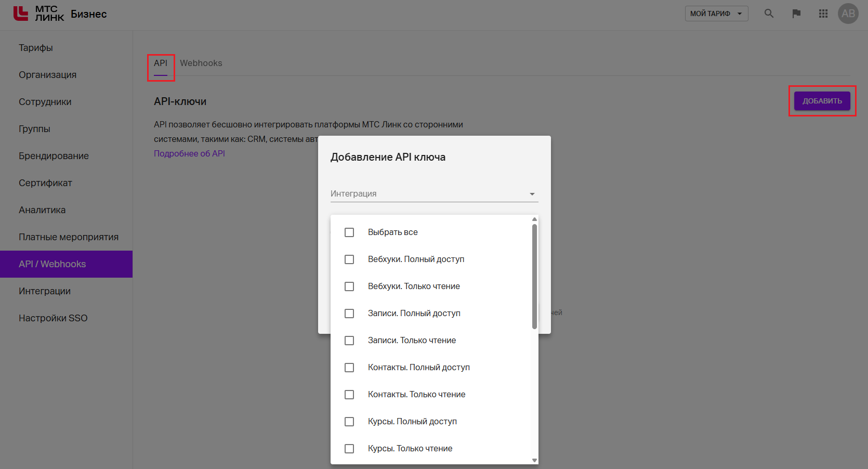Viewport: 868px width, 469px height.
Task: Toggle 'Курсы. Только чтение' checkbox
Action: pos(349,449)
